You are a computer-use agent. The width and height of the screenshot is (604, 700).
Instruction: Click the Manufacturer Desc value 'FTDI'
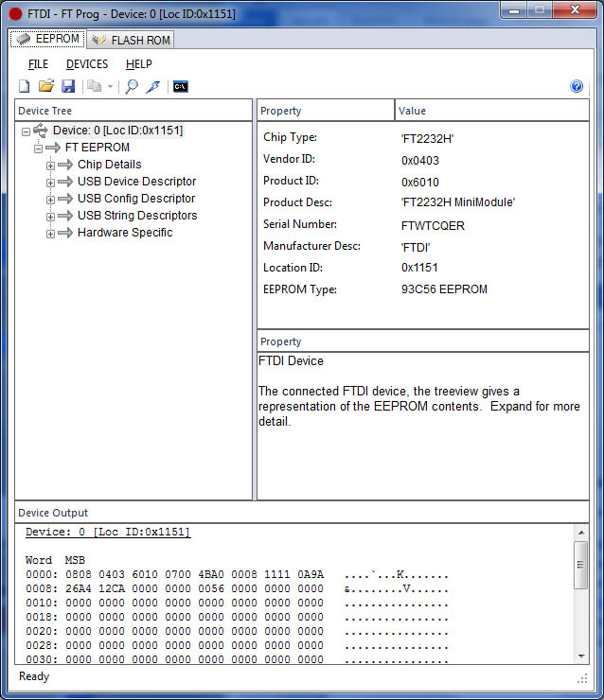[416, 248]
